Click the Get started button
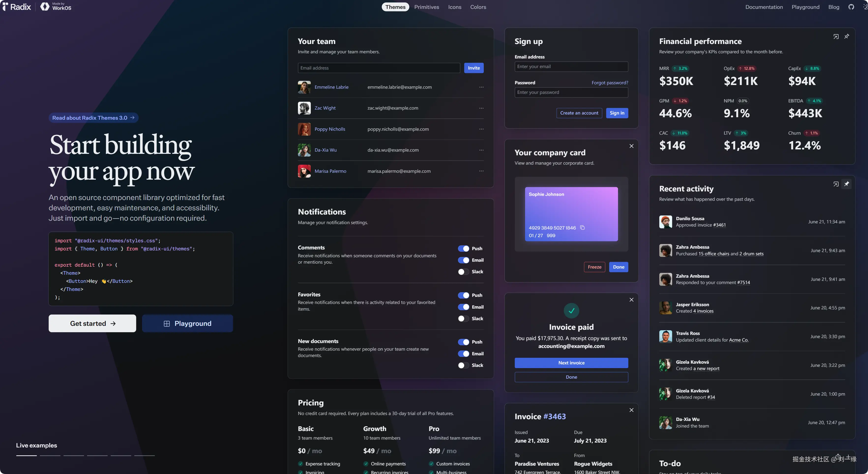This screenshot has width=868, height=474. 92,323
